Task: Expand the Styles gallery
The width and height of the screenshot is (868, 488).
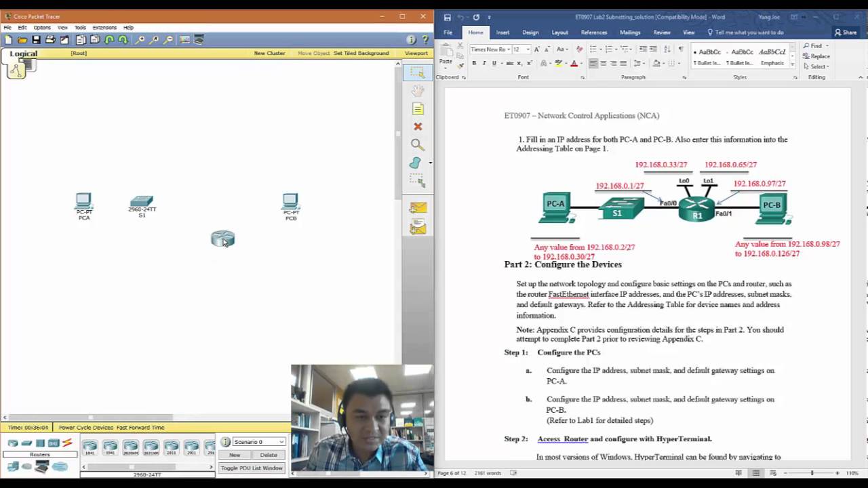Action: 792,64
